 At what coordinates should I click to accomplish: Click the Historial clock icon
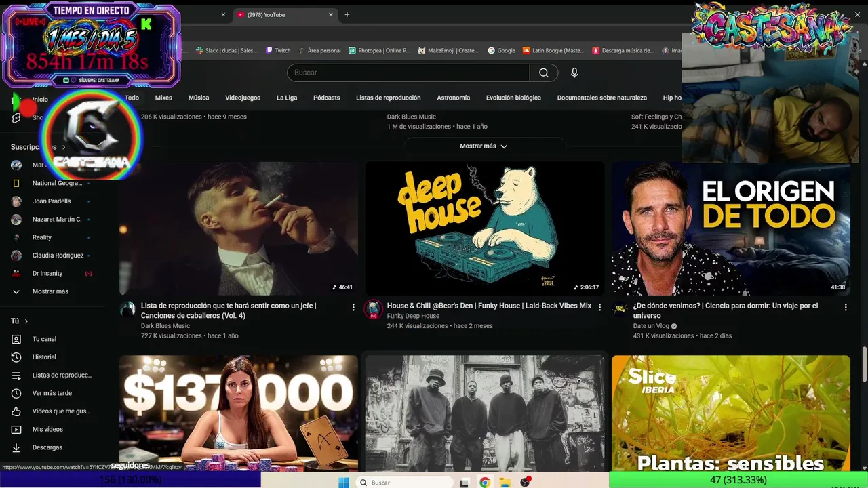tap(16, 357)
